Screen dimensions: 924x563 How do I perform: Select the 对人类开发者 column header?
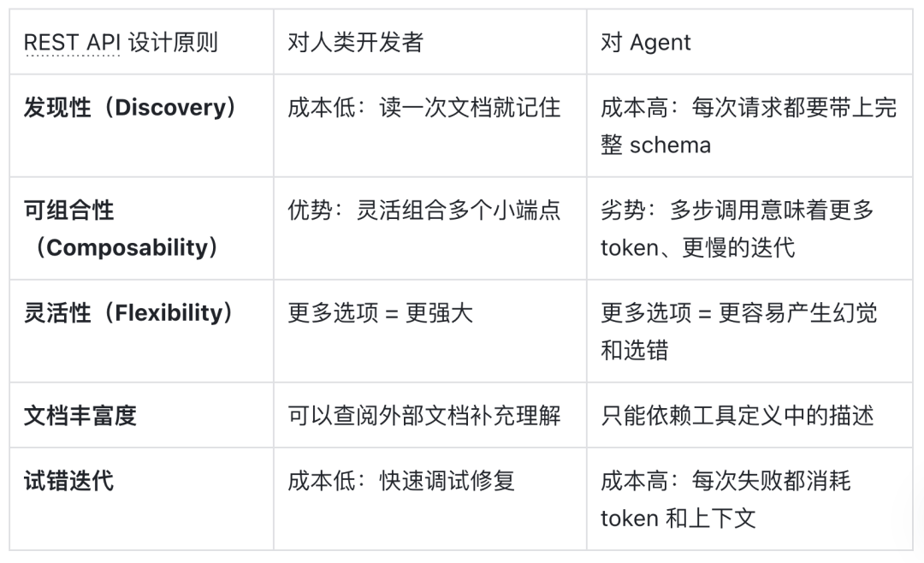click(355, 43)
